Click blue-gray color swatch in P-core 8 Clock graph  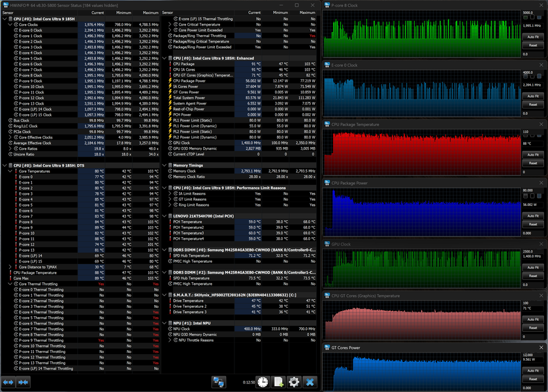[540, 17]
